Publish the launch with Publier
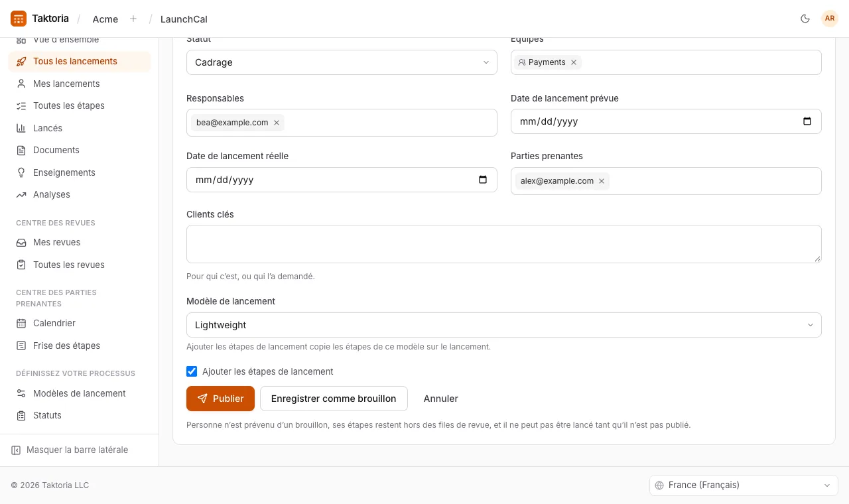 220,399
